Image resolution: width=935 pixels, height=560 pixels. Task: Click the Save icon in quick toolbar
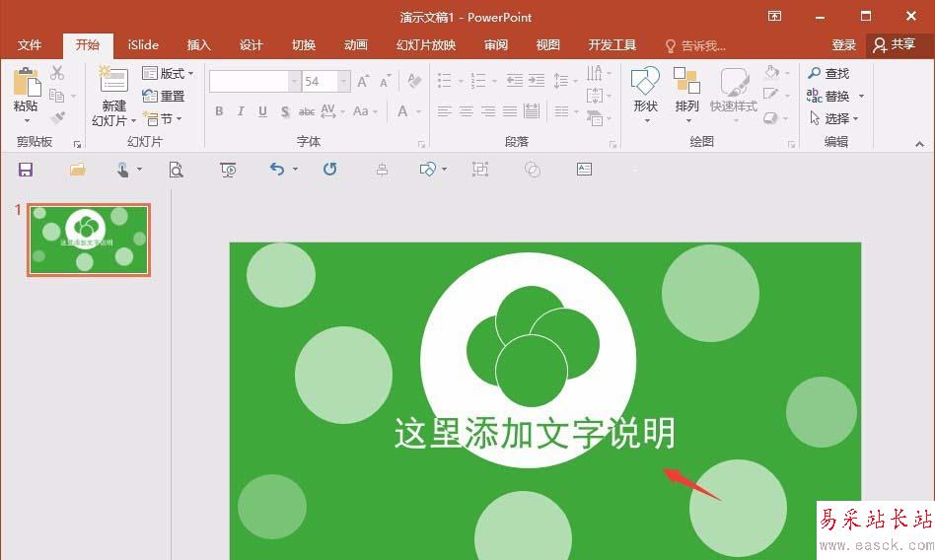[x=26, y=170]
